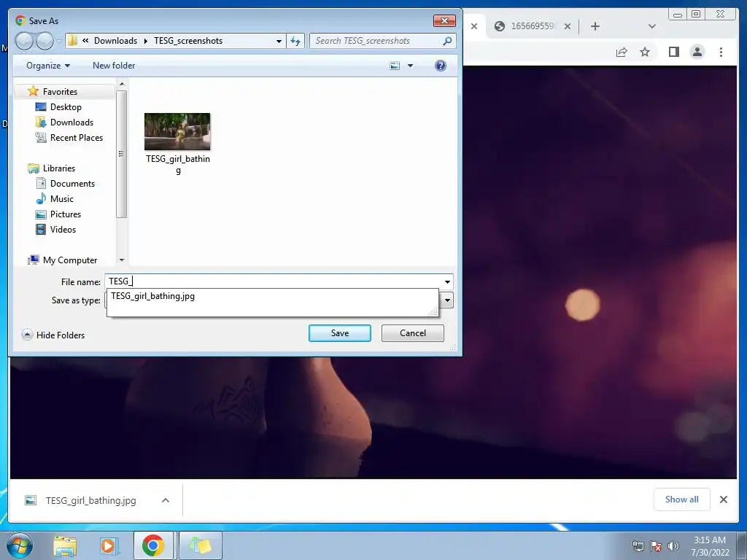Click the Save button
Screen dimensions: 747x560
point(340,333)
